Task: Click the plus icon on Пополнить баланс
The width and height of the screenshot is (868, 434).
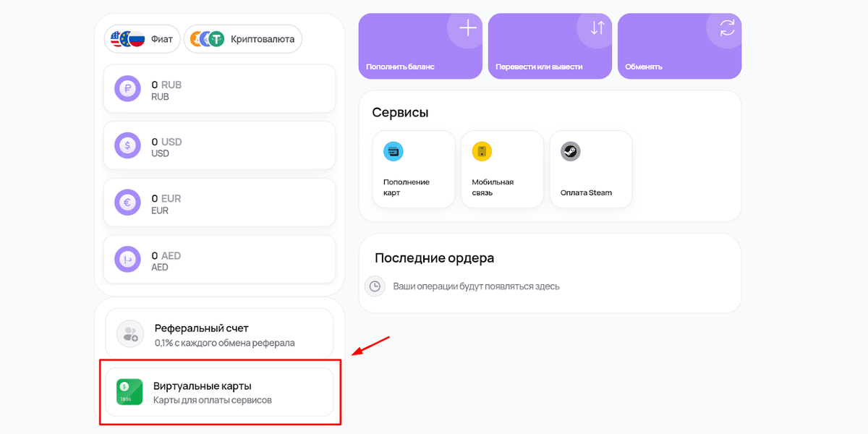Action: pyautogui.click(x=467, y=27)
